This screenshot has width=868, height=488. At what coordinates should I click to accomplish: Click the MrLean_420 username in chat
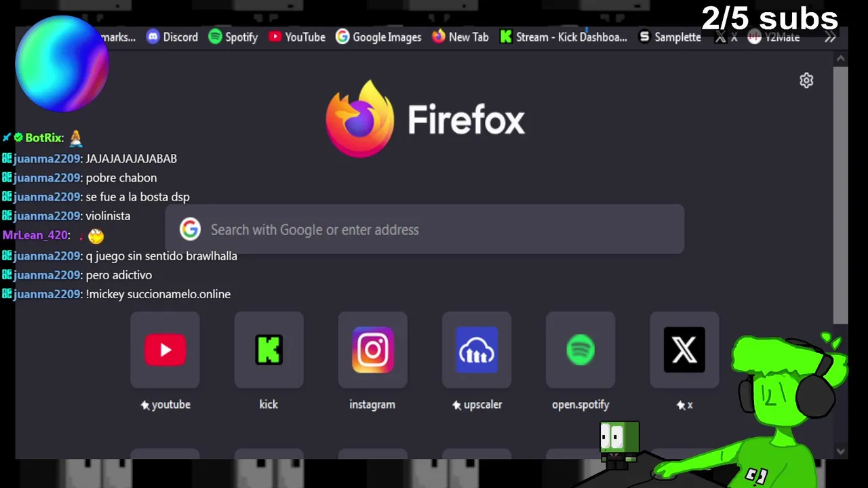pos(35,235)
